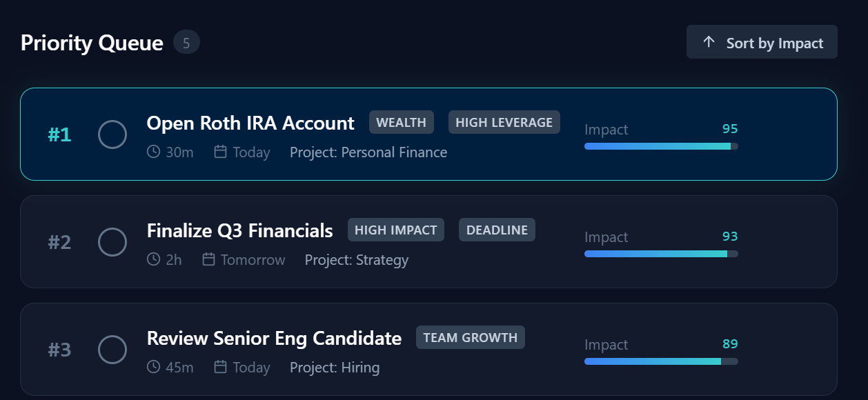Click the DEADLINE tag
868x400 pixels.
(497, 230)
